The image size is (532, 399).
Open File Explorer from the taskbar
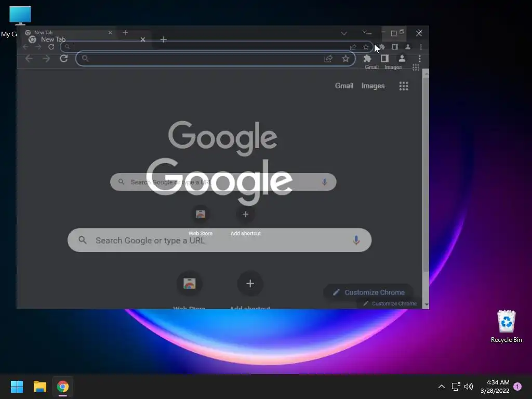coord(39,387)
